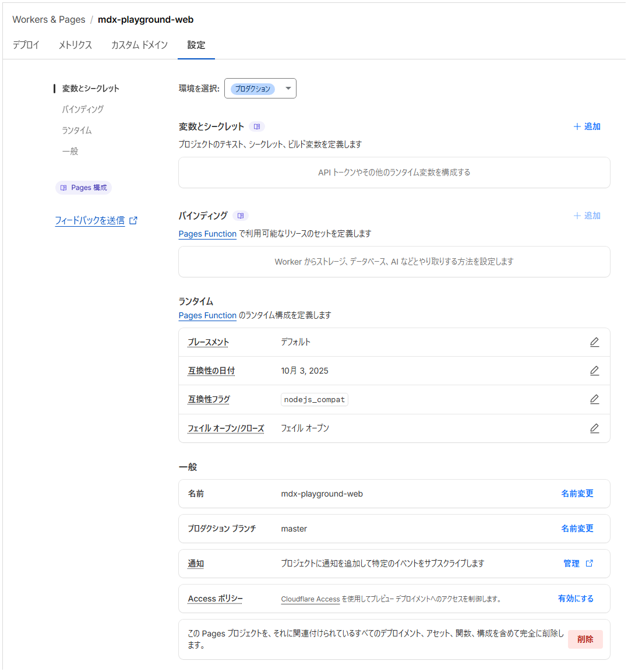Click 追加 for 変数とシークレット
Screen dimensions: 628x672
coord(587,126)
